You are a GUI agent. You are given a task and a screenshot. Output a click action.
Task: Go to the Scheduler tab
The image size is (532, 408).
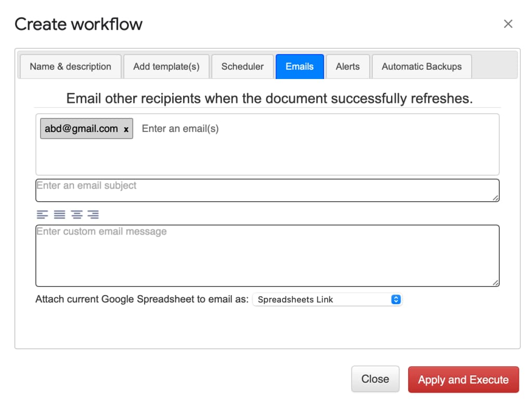[x=242, y=67]
